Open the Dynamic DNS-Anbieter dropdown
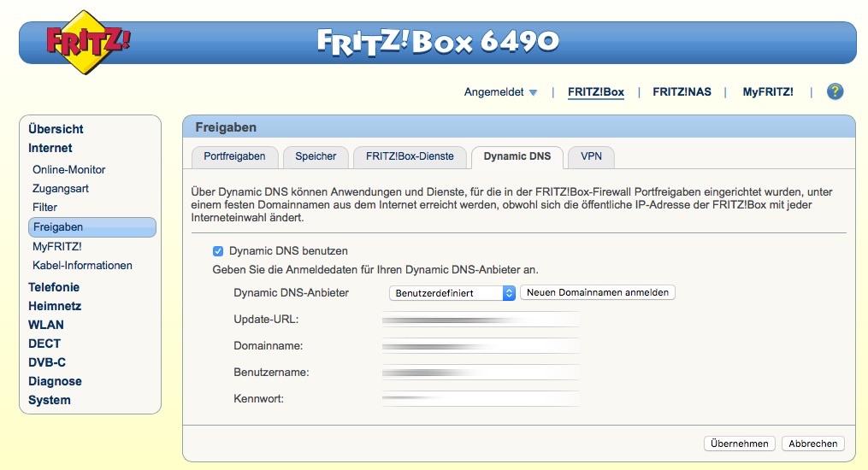This screenshot has width=868, height=470. tap(452, 293)
